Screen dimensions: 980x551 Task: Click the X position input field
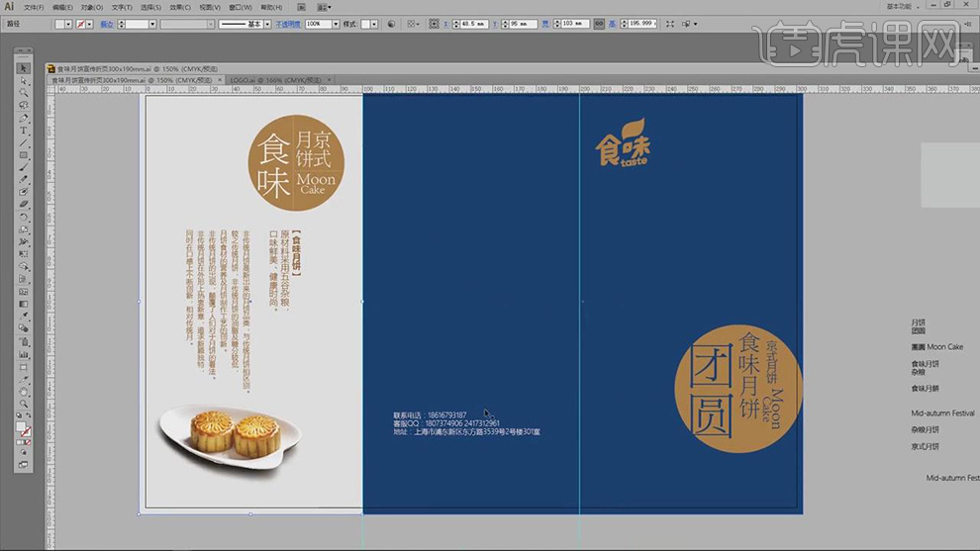point(472,24)
